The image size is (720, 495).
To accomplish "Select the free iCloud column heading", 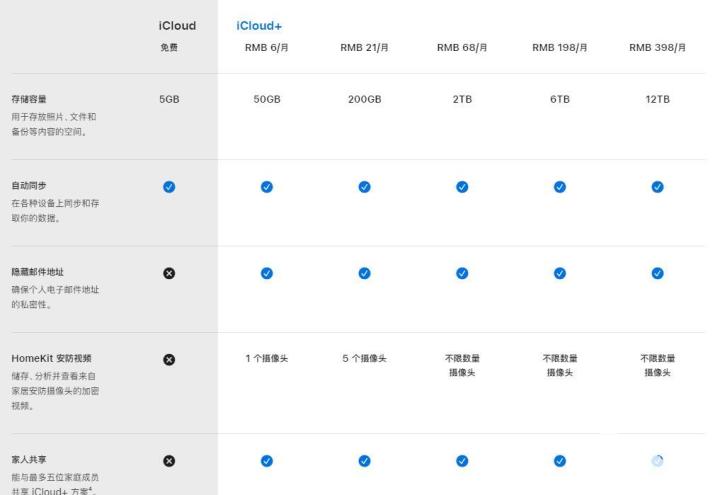I will [x=177, y=25].
